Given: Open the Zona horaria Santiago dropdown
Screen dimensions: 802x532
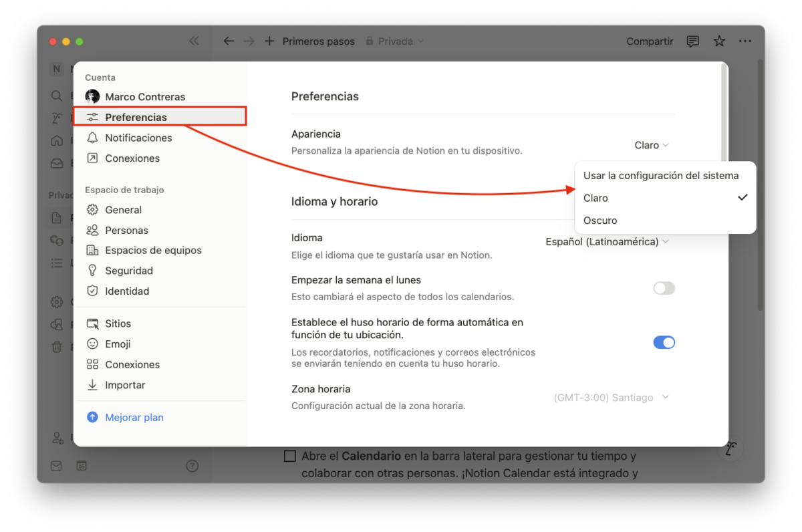Looking at the screenshot, I should pyautogui.click(x=611, y=398).
